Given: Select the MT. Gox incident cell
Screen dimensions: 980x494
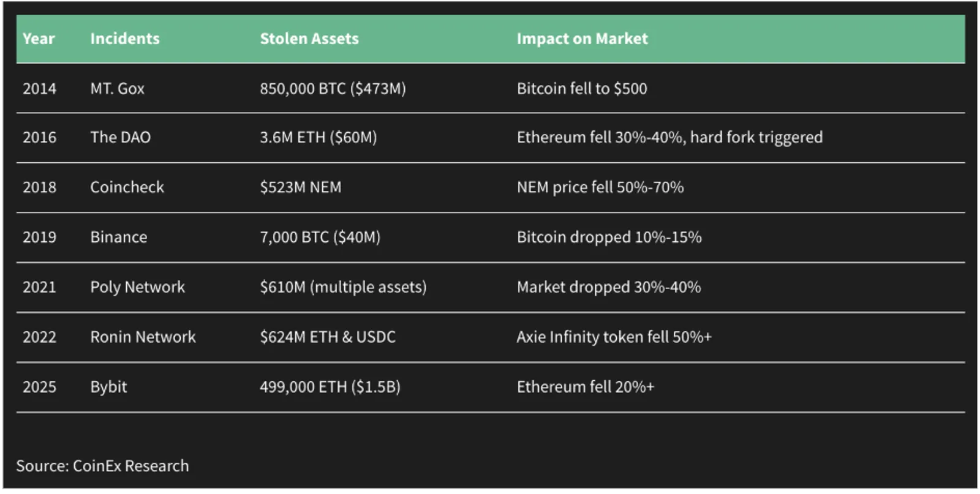Looking at the screenshot, I should pyautogui.click(x=117, y=89).
